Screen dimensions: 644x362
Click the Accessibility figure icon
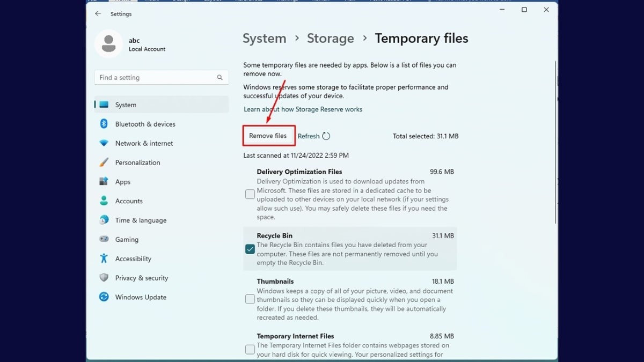point(104,258)
